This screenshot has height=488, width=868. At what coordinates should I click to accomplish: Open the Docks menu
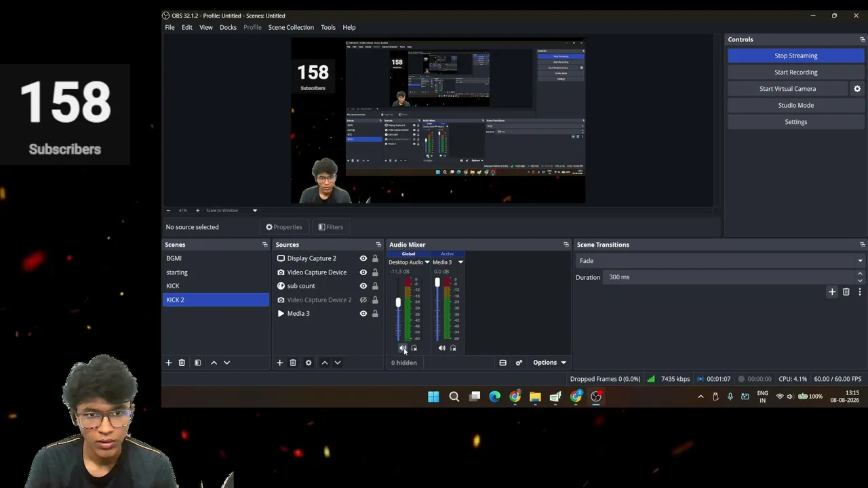click(x=228, y=27)
